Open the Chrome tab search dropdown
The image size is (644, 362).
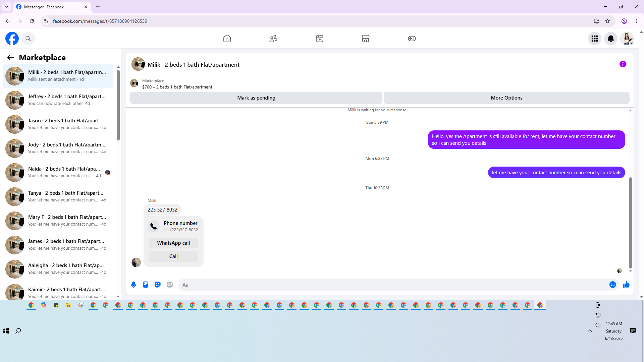click(x=7, y=7)
